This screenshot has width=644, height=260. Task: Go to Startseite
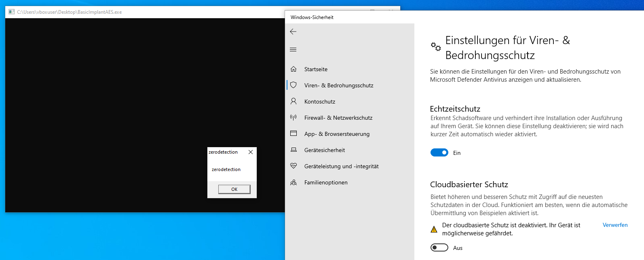(350, 69)
